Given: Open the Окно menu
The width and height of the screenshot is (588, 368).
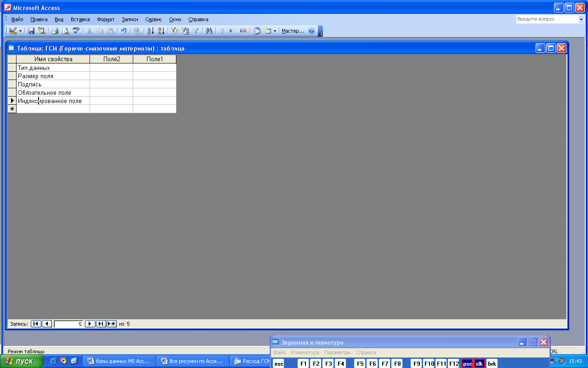Looking at the screenshot, I should coord(175,19).
